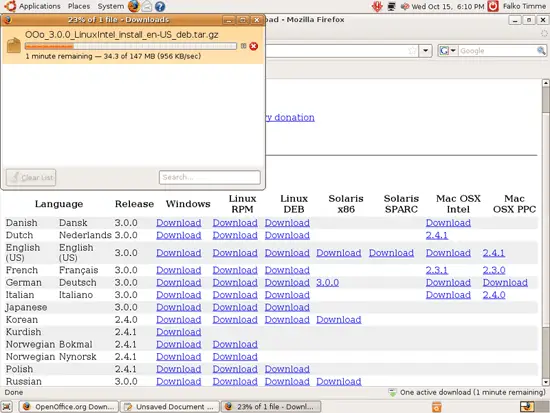Expand the URL bar history dropdown
The image size is (550, 413).
click(425, 51)
